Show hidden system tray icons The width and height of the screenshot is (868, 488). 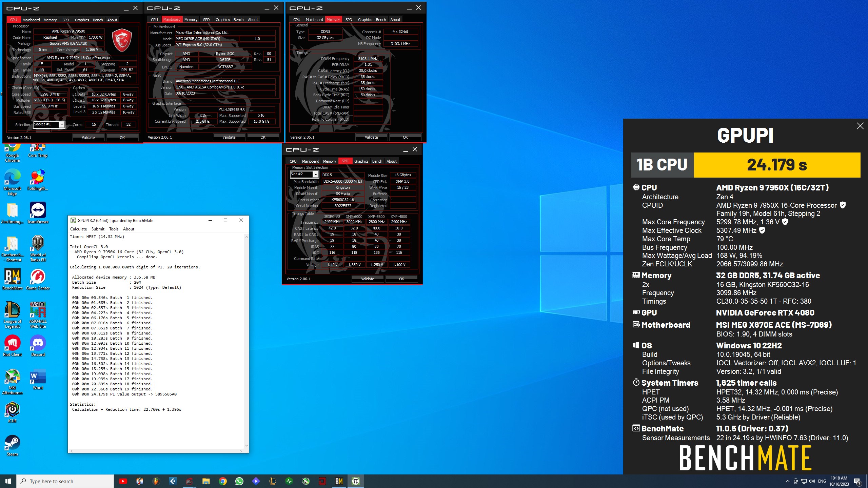(x=788, y=481)
